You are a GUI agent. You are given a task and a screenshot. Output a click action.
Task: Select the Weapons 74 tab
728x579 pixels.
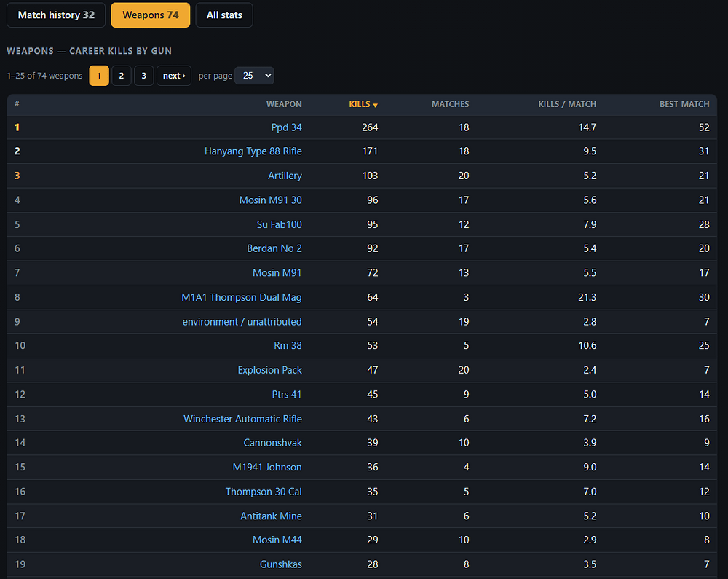[x=151, y=15]
